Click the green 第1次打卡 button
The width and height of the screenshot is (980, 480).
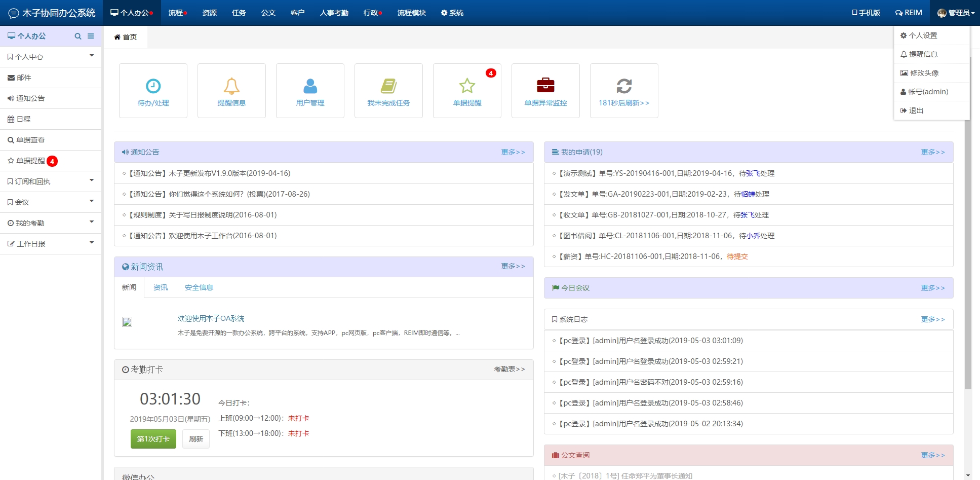click(x=153, y=439)
